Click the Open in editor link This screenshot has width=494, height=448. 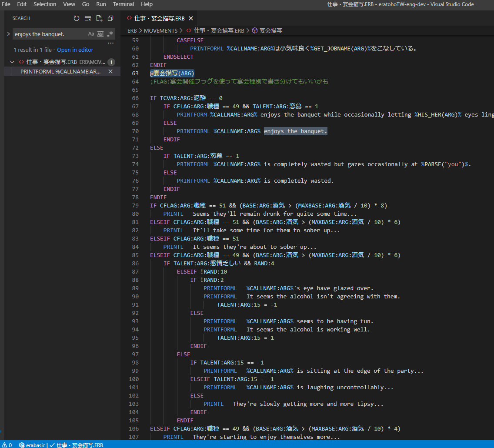(75, 50)
